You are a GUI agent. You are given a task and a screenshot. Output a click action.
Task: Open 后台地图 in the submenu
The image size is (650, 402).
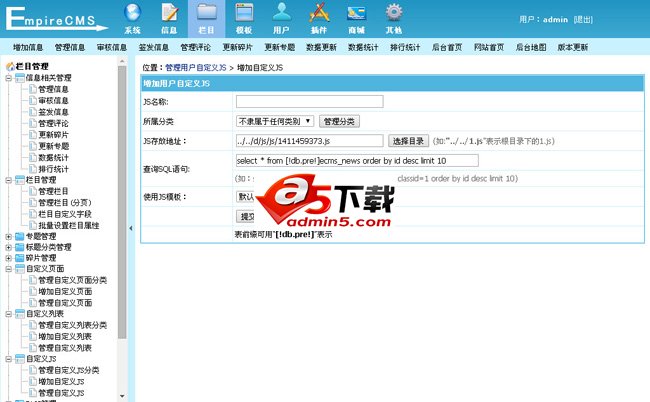tap(531, 47)
